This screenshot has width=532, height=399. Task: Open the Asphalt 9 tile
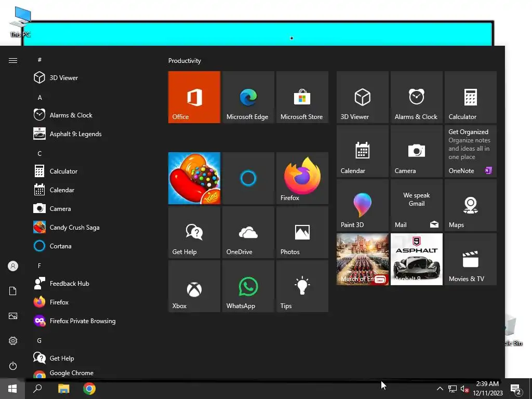416,259
